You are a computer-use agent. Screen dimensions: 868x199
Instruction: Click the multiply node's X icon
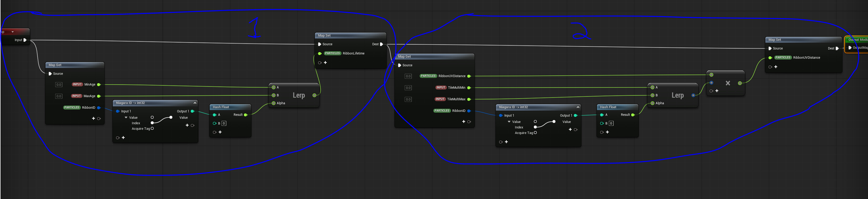pyautogui.click(x=727, y=83)
